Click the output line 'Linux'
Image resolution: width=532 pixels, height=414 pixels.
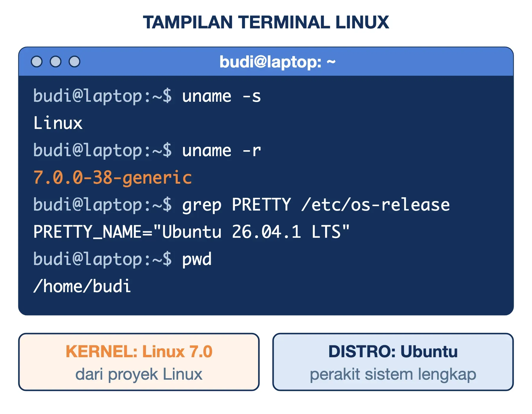coord(58,123)
